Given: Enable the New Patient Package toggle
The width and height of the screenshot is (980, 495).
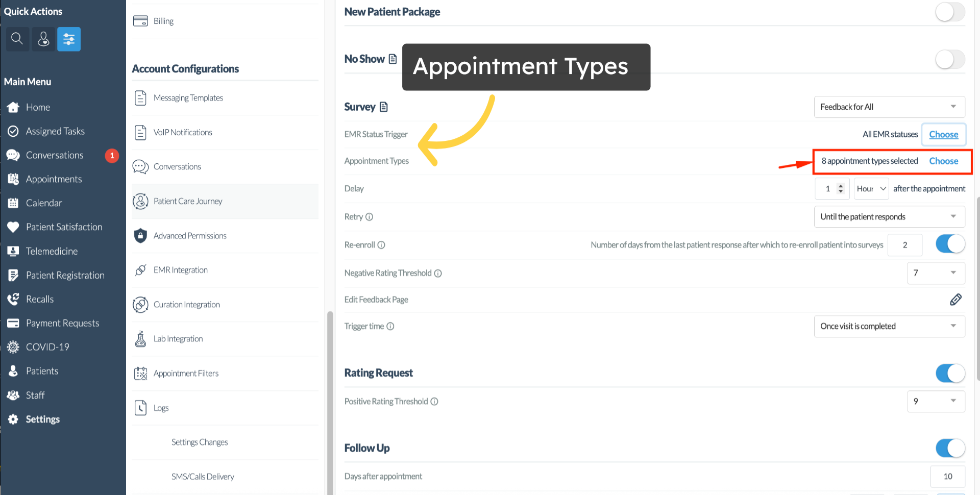Looking at the screenshot, I should 950,12.
